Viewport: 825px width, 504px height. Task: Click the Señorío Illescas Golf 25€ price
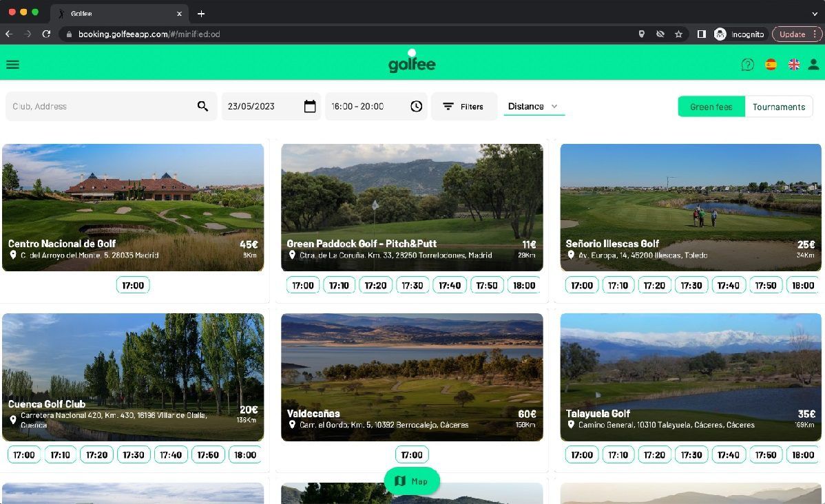tap(806, 244)
